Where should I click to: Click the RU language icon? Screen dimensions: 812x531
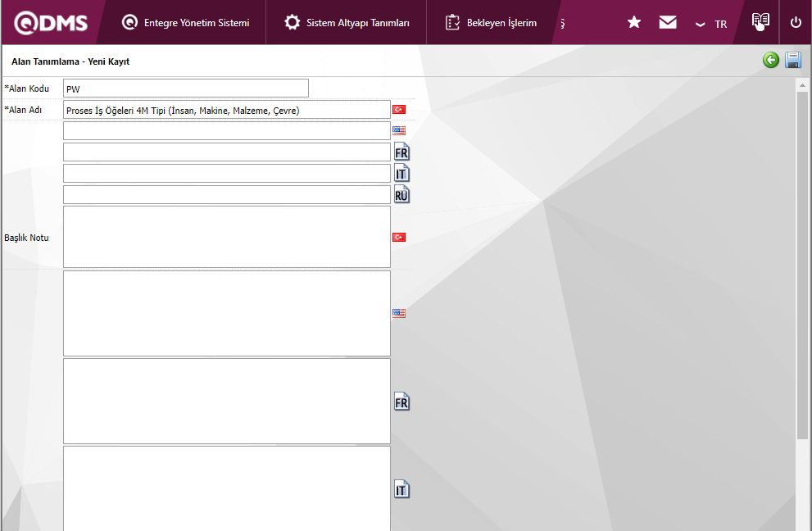coord(401,194)
